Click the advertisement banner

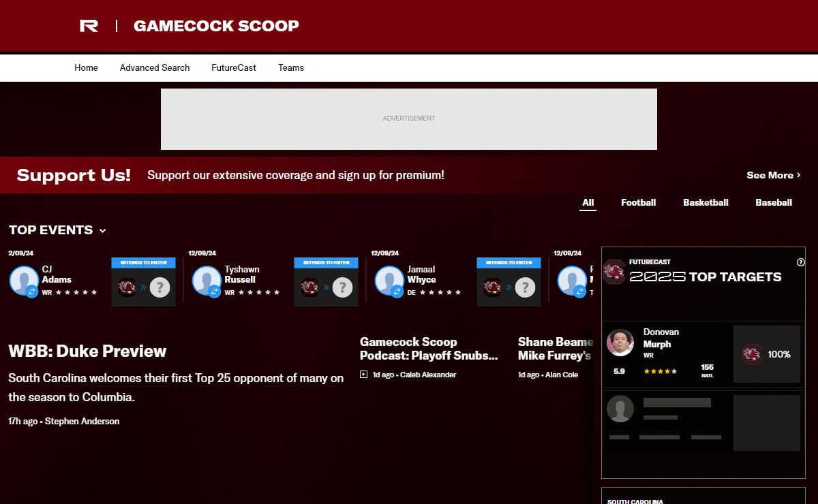point(409,119)
